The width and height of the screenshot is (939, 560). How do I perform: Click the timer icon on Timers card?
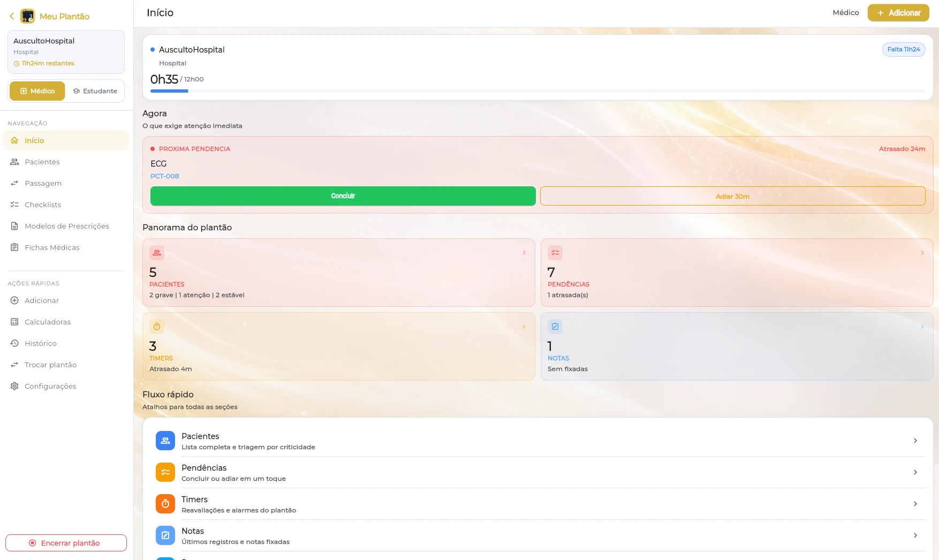pyautogui.click(x=157, y=327)
